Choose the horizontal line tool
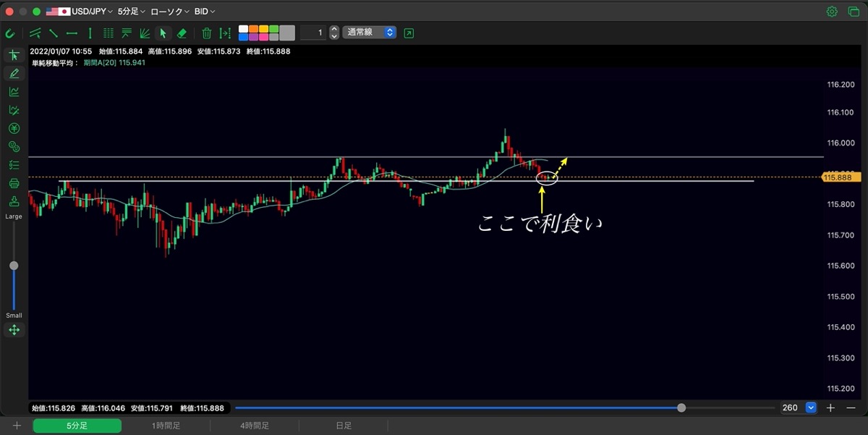 click(x=72, y=33)
